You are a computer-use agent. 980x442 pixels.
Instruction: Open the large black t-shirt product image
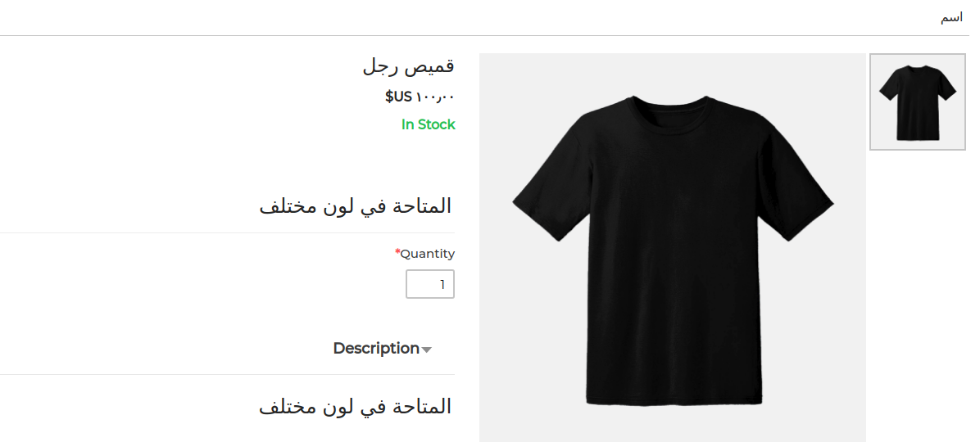673,248
